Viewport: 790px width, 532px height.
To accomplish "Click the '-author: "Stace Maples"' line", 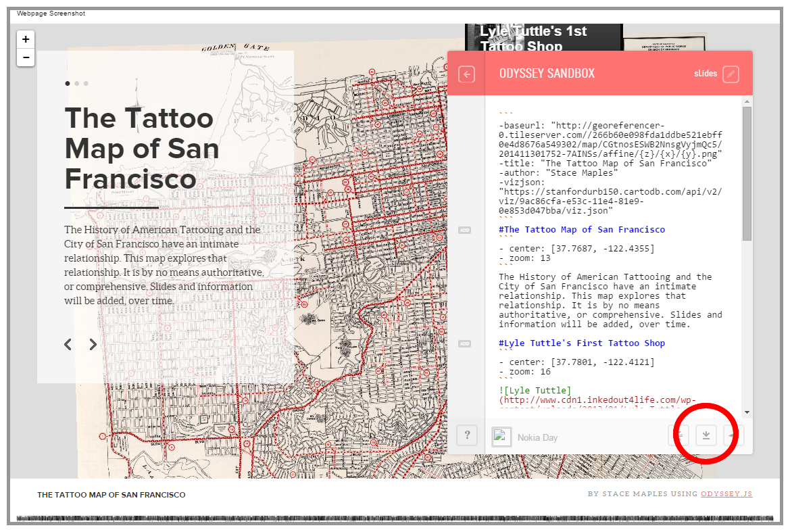I will pos(558,173).
